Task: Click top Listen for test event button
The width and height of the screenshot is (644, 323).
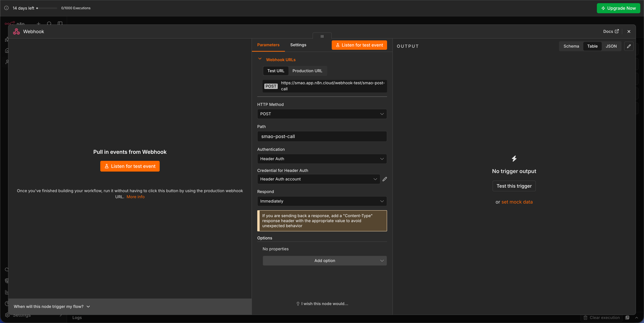Action: [359, 45]
